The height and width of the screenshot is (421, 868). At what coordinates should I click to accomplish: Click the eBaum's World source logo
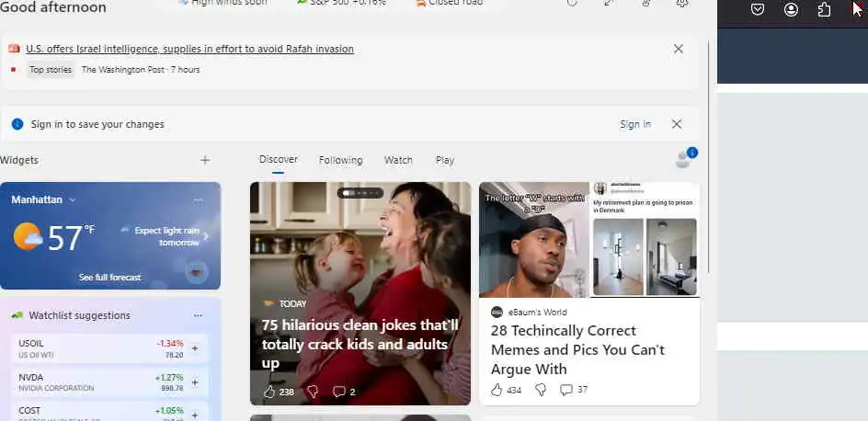[x=497, y=312]
